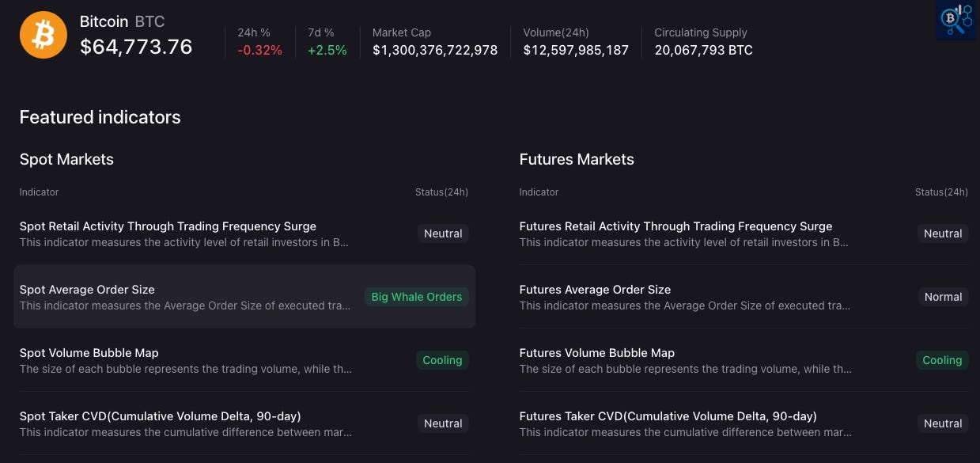
Task: Click the orange Bitcoin logo icon
Action: click(x=44, y=35)
